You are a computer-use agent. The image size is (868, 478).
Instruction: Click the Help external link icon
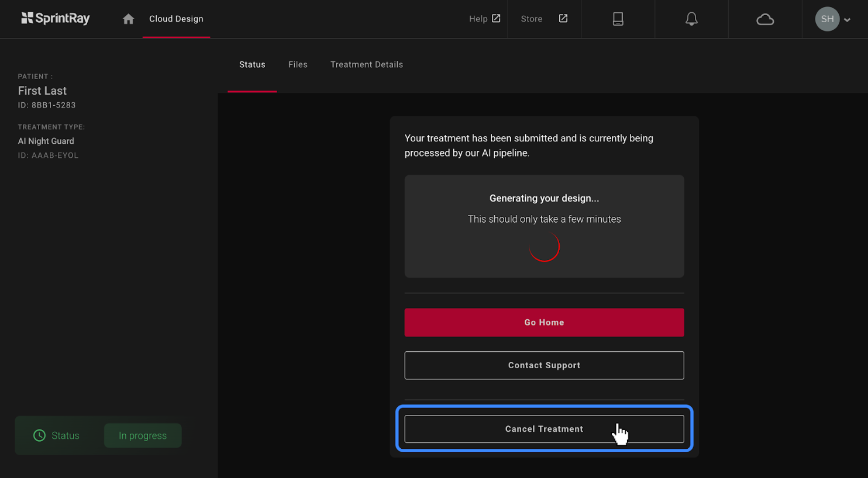pos(496,19)
